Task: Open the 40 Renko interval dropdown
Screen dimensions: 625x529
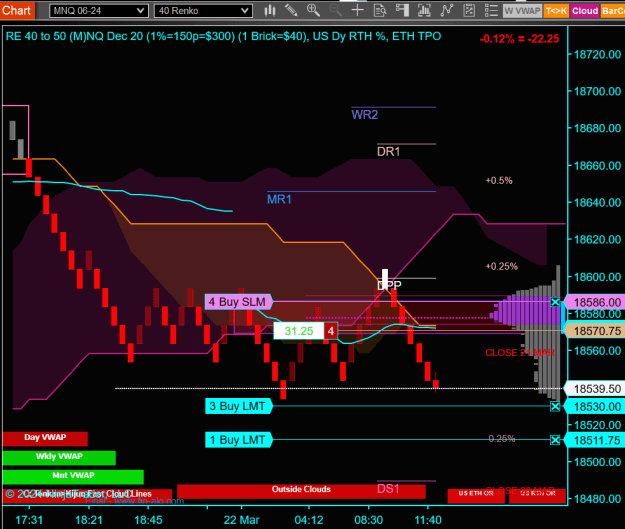Action: click(x=203, y=11)
